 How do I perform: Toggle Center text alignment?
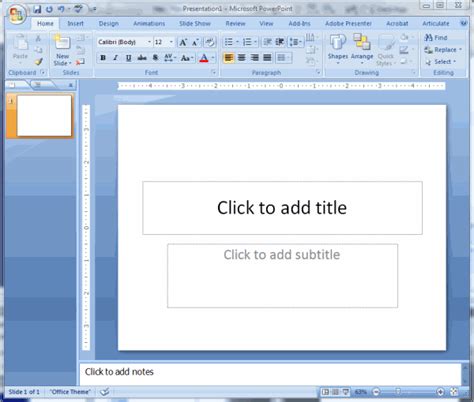pyautogui.click(x=241, y=58)
